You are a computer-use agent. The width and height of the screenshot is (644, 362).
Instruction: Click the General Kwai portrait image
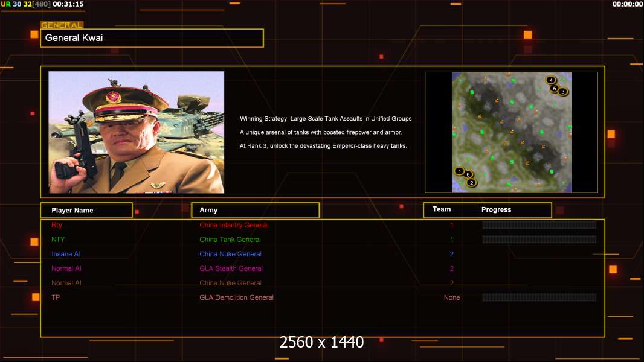[x=136, y=132]
